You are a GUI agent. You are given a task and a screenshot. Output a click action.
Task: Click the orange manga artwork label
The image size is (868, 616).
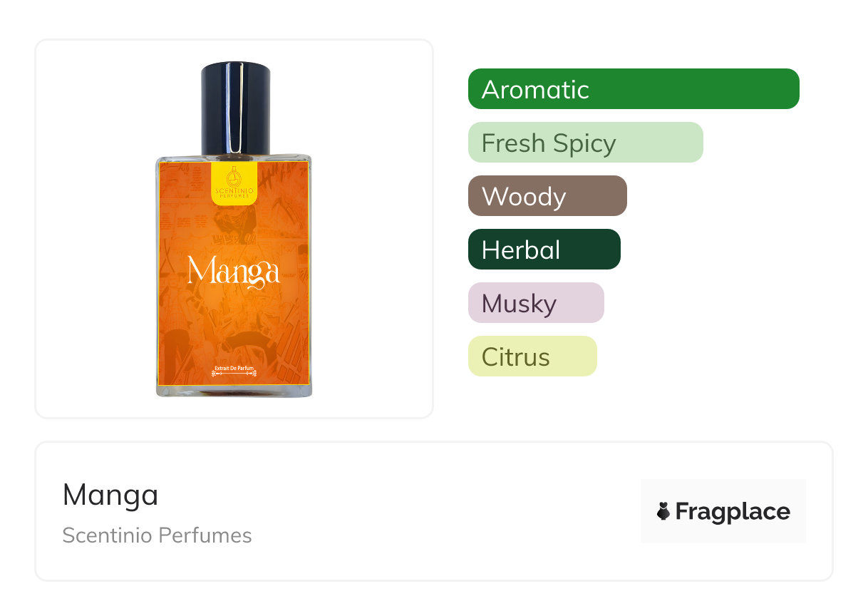[x=234, y=273]
